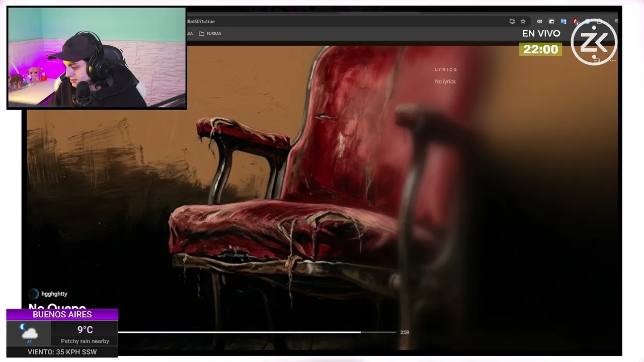Click the artist avatar beside hgghghtty
The width and height of the screenshot is (644, 362).
tap(33, 294)
